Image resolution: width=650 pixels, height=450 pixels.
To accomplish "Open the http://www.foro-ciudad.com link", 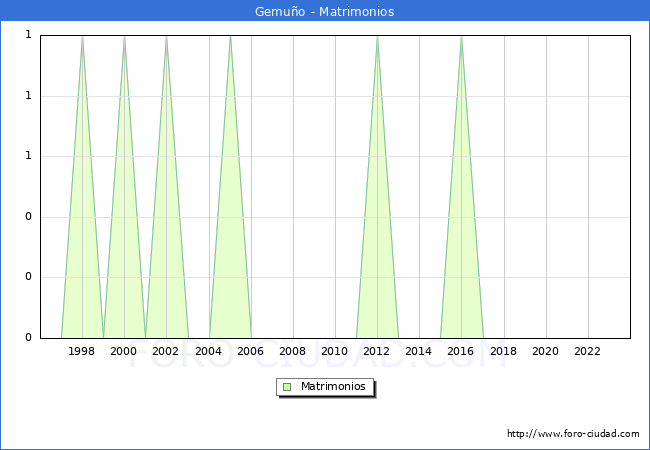I will coord(573,433).
